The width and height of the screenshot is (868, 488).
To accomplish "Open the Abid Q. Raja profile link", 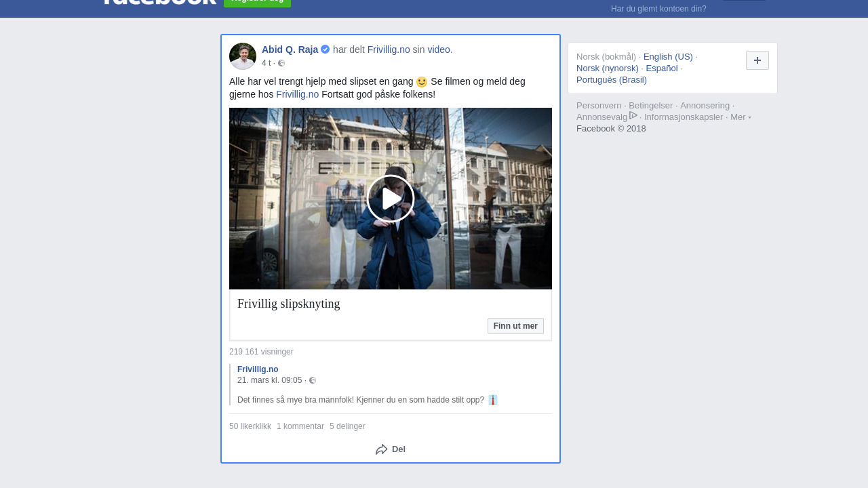I will pyautogui.click(x=290, y=49).
